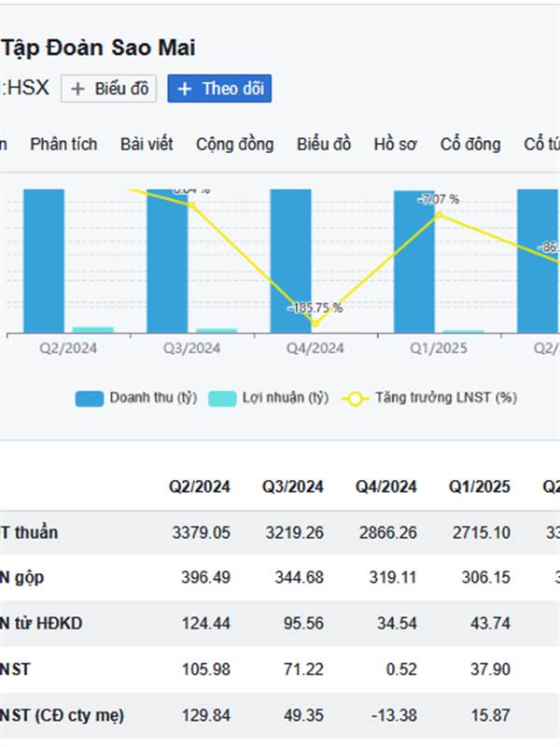Click the 'Q1/2025' table column header
Image resolution: width=560 pixels, height=747 pixels.
[x=480, y=486]
